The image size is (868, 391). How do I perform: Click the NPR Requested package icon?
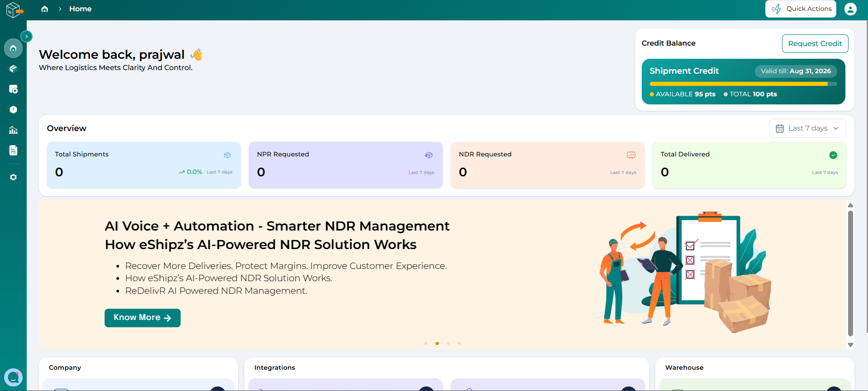point(429,155)
